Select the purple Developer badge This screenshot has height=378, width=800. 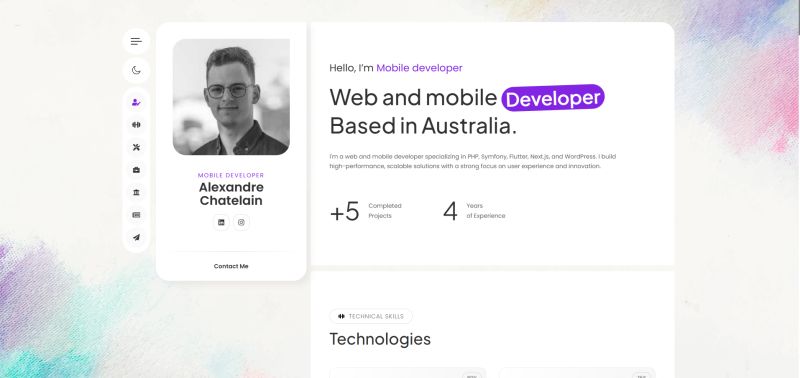pyautogui.click(x=553, y=97)
